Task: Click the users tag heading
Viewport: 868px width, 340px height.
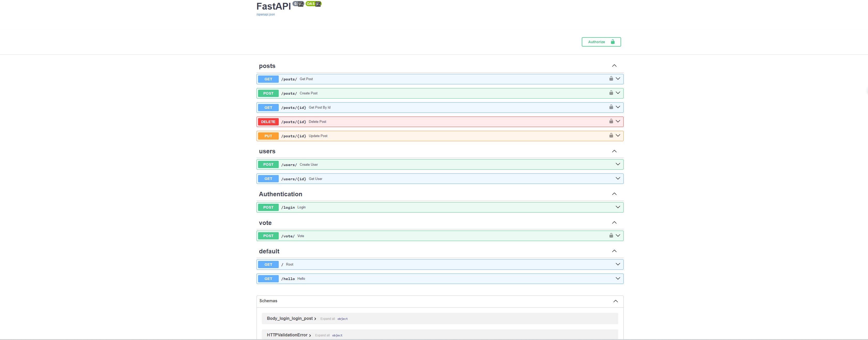Action: 267,151
